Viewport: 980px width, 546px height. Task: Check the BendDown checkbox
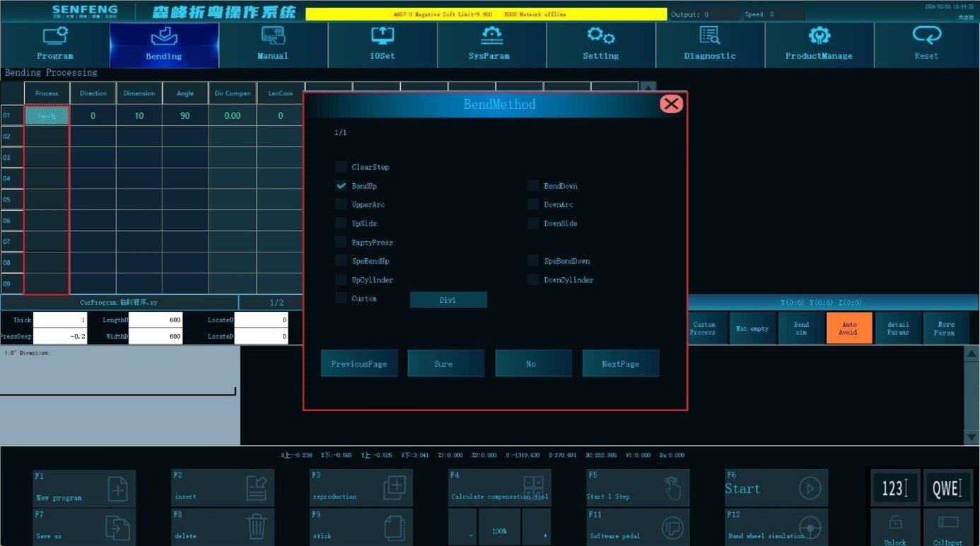(533, 186)
